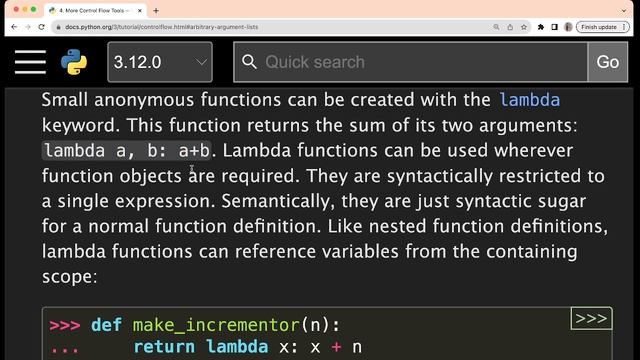640x360 pixels.
Task: Go back with browser back arrow
Action: pyautogui.click(x=14, y=27)
